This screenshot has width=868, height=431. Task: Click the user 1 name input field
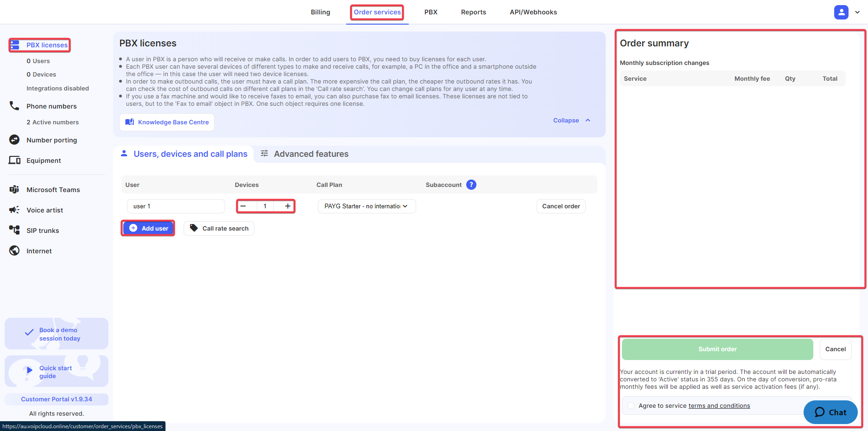[176, 206]
